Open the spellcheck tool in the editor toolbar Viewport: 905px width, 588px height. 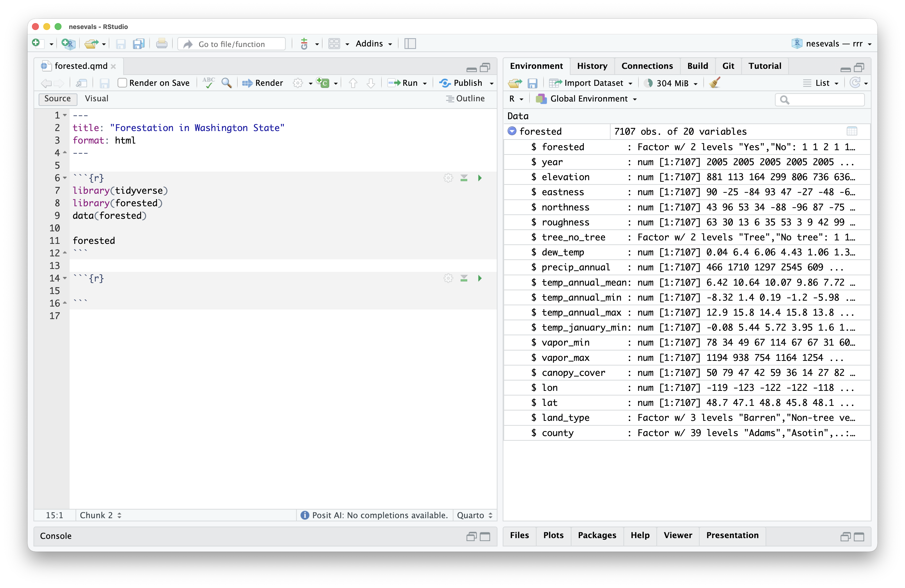click(x=208, y=83)
